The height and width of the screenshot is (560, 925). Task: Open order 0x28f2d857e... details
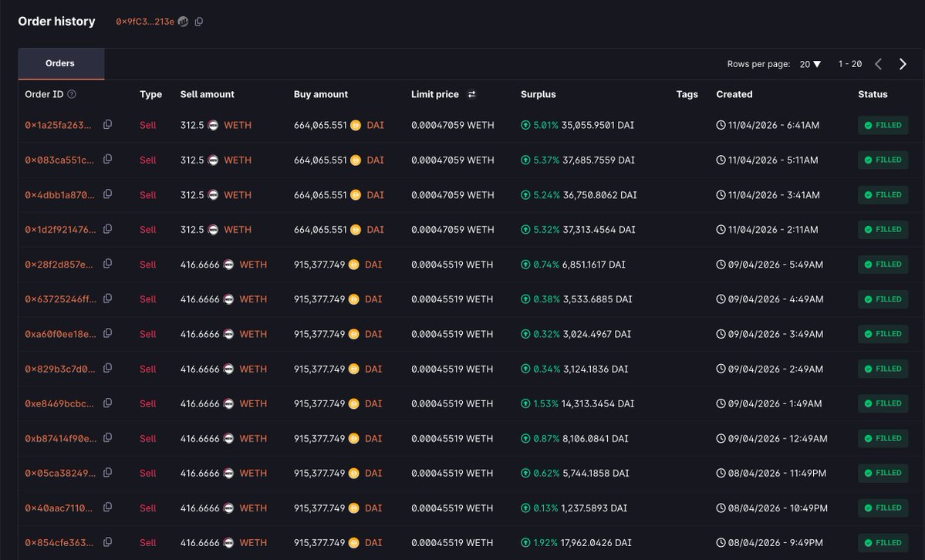pyautogui.click(x=59, y=265)
